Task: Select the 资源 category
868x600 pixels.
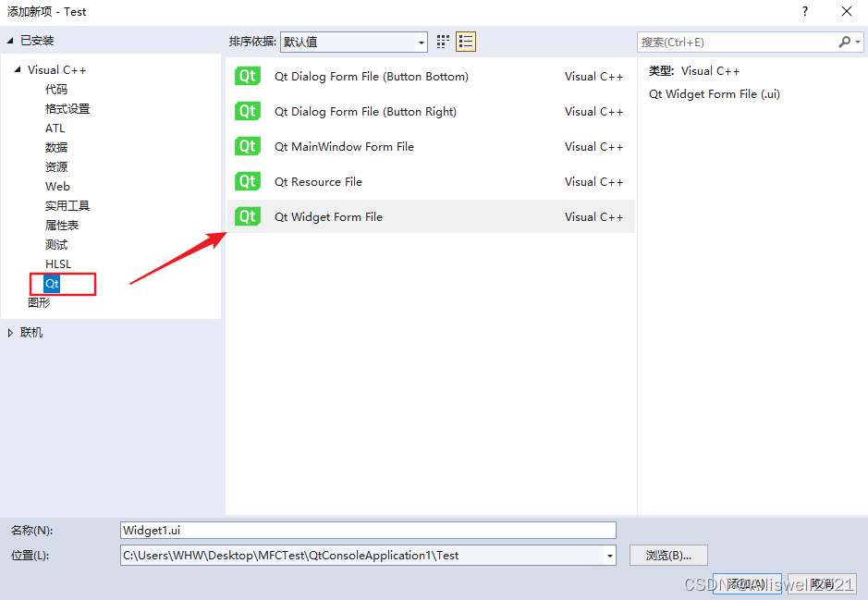Action: tap(56, 166)
